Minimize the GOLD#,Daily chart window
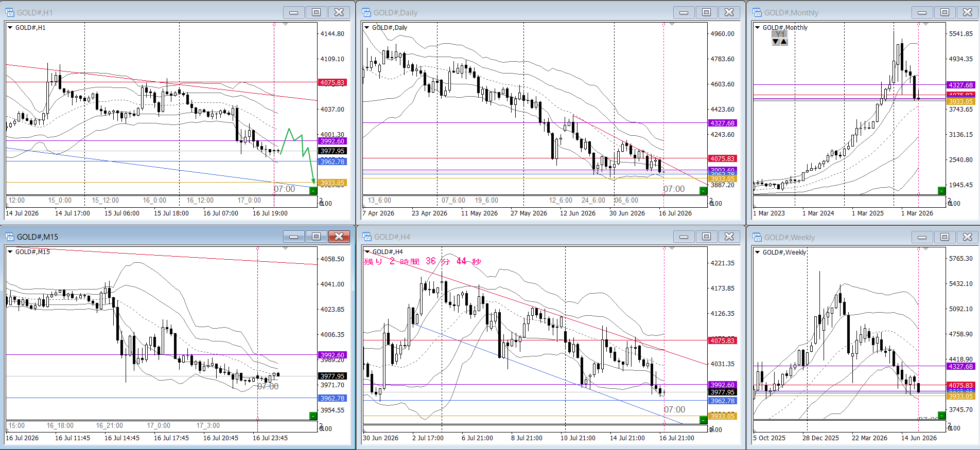The height and width of the screenshot is (450, 980). [x=684, y=12]
